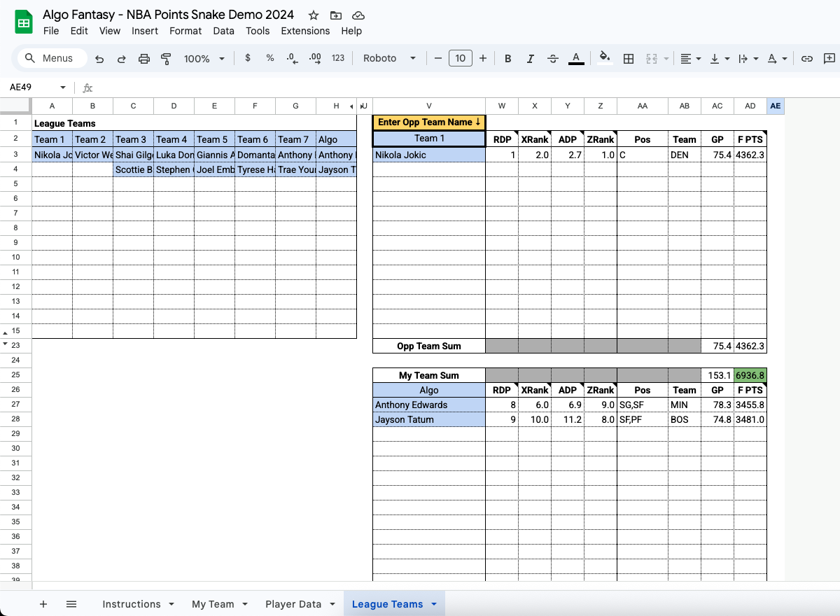
Task: Toggle strikethrough formatting
Action: coord(553,59)
